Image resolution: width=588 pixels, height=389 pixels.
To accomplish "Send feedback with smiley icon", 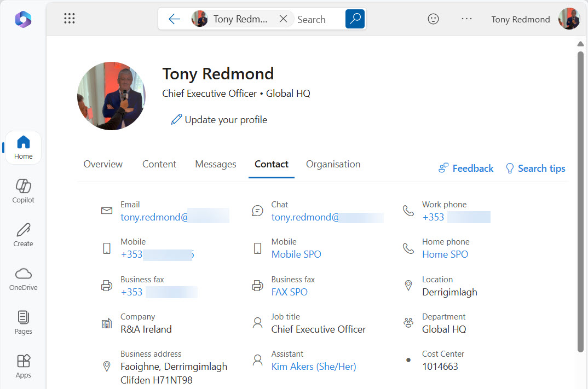I will click(433, 19).
